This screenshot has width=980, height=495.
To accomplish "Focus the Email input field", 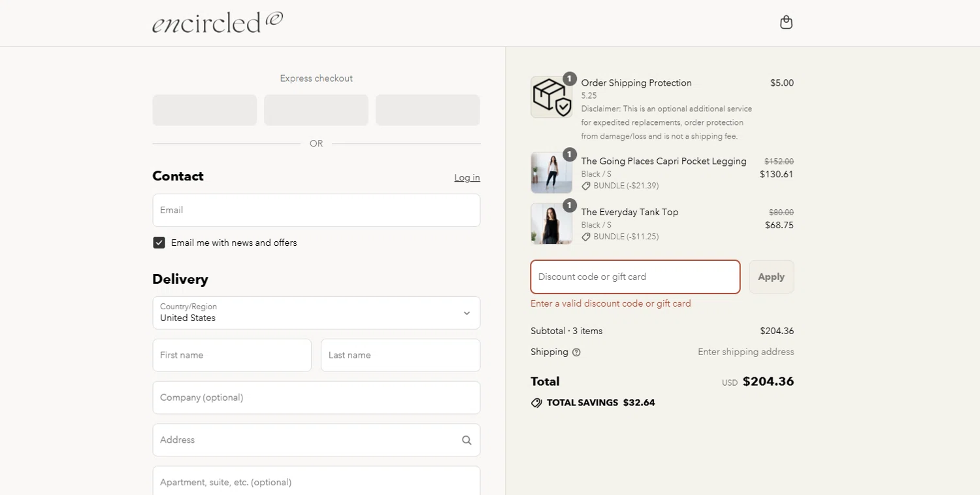I will click(316, 210).
